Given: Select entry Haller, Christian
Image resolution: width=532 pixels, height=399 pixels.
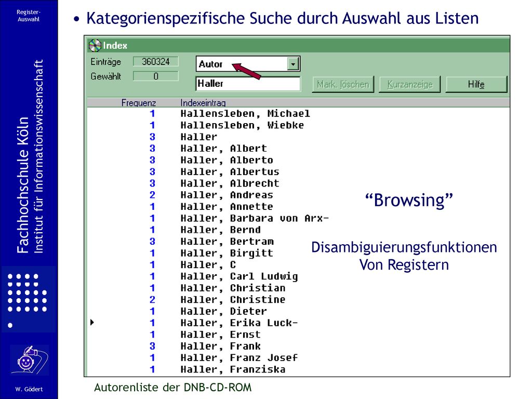Looking at the screenshot, I should click(233, 288).
